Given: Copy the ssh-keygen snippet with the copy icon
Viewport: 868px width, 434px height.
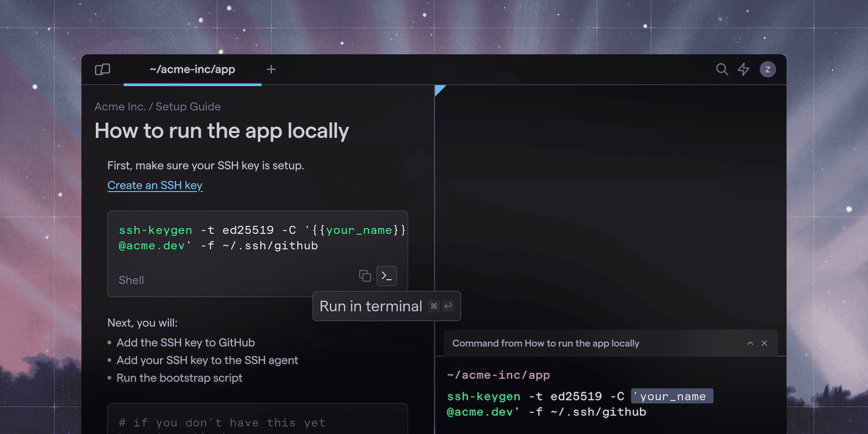Looking at the screenshot, I should click(365, 276).
